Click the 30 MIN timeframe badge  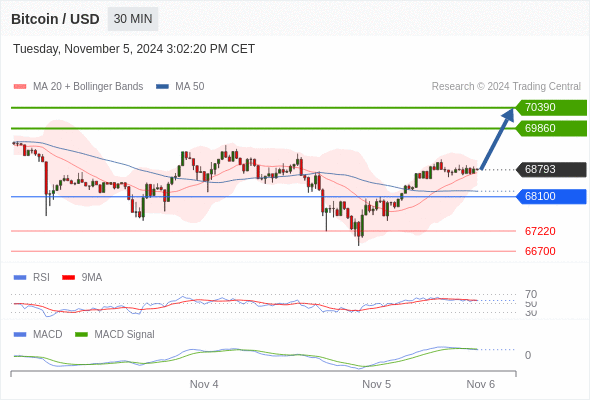point(133,19)
